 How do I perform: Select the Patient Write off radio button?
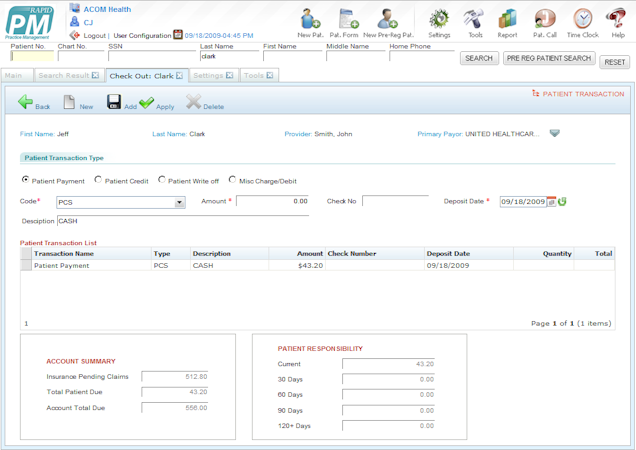coord(161,179)
